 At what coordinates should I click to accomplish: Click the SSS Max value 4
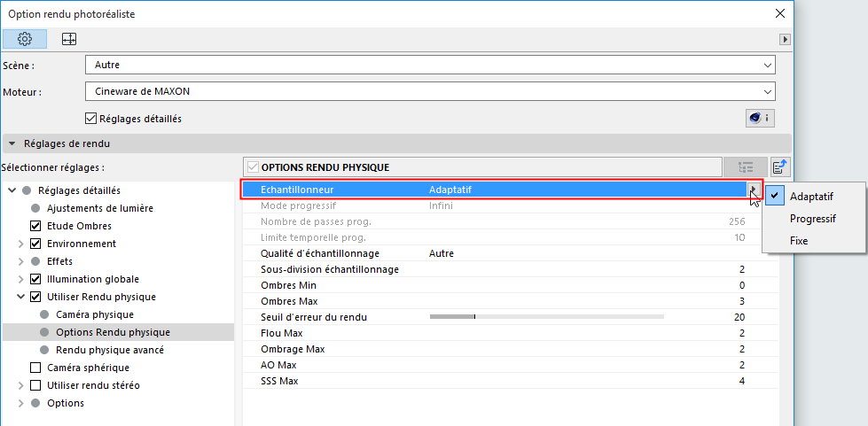coord(742,381)
